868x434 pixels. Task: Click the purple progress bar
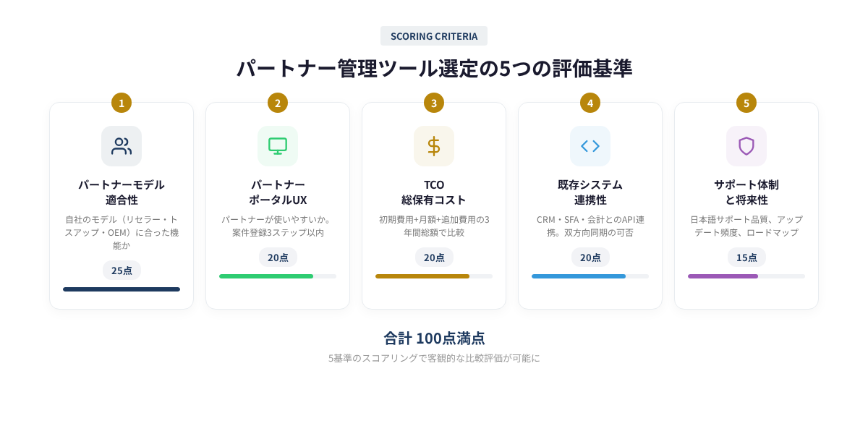(x=723, y=276)
